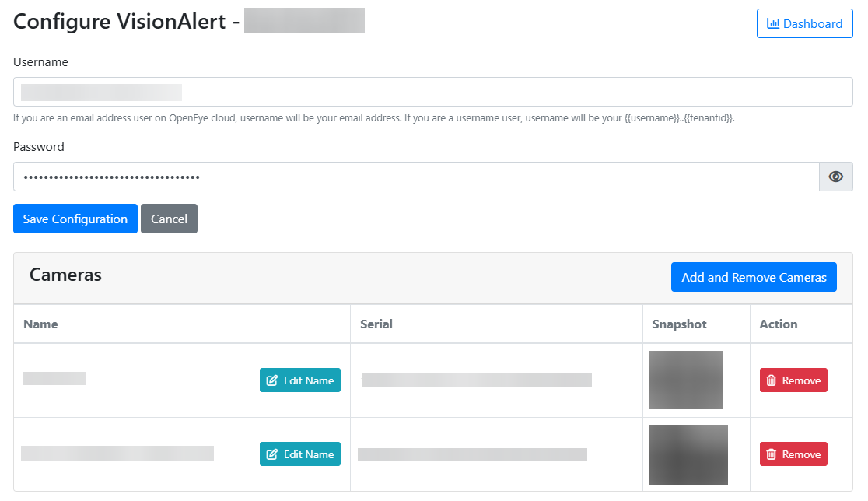Click pencil icon for second camera's name

[272, 454]
